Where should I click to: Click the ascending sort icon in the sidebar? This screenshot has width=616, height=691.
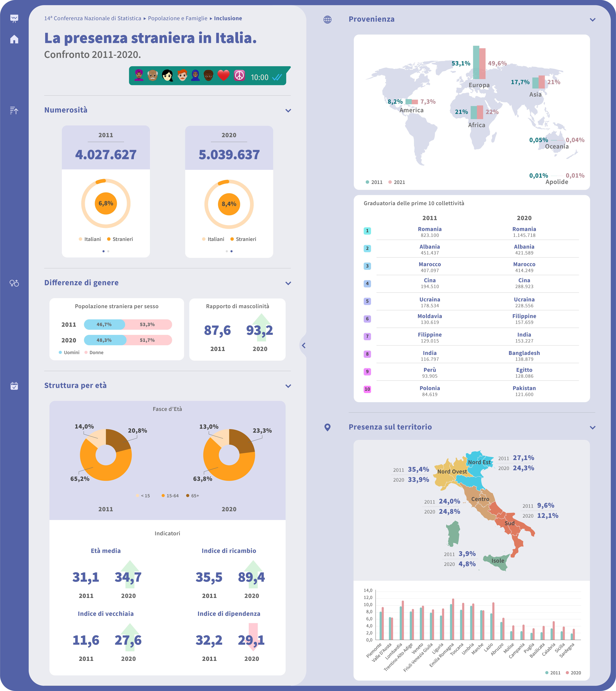14,110
